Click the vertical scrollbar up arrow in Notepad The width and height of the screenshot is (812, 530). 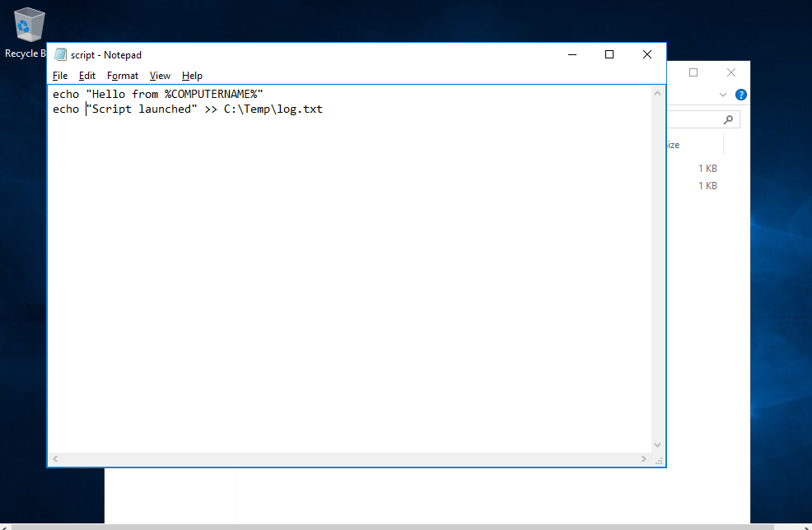(x=658, y=93)
